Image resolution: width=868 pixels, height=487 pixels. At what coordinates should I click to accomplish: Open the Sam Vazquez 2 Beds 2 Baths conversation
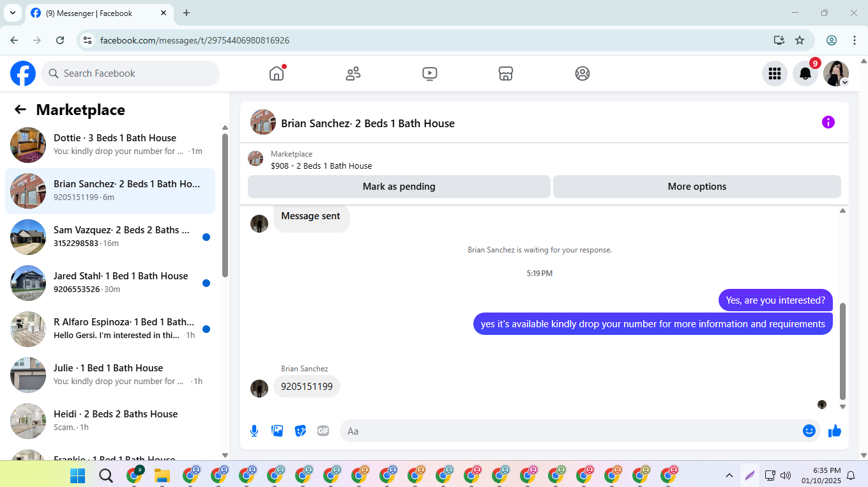(110, 237)
